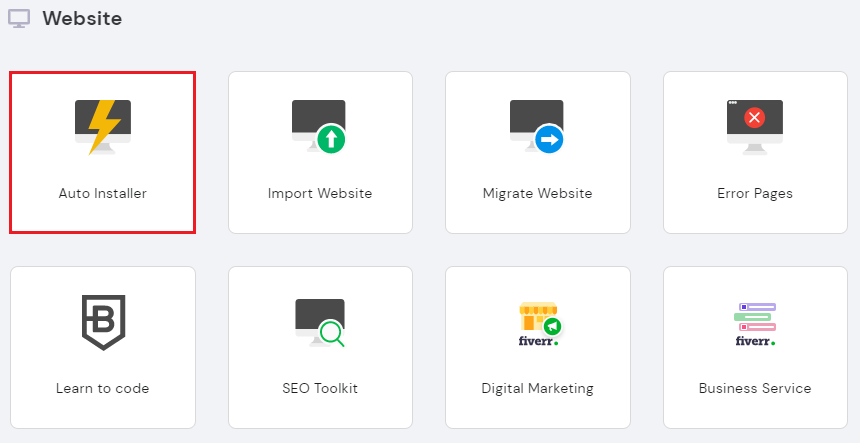The image size is (860, 443).
Task: Click the Learn to code shield icon
Action: (103, 322)
